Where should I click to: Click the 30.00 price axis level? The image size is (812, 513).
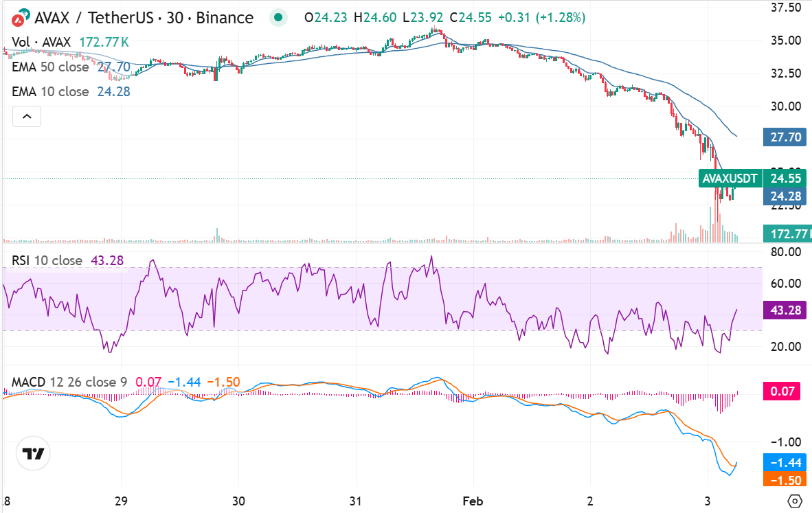(x=786, y=106)
